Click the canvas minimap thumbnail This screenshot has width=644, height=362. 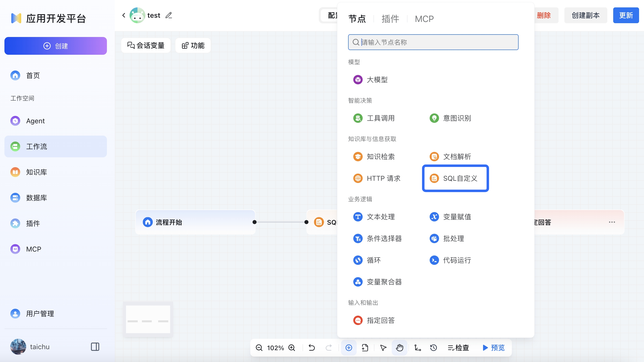(x=148, y=319)
